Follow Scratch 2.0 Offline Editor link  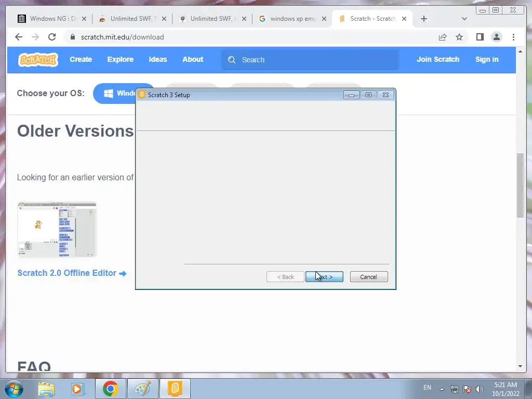(x=72, y=273)
